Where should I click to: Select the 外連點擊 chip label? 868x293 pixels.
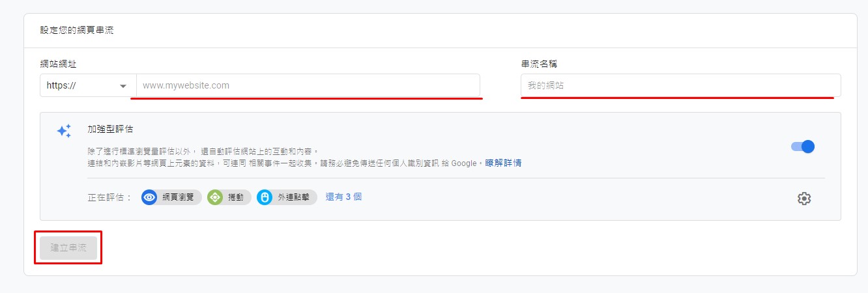tap(294, 197)
